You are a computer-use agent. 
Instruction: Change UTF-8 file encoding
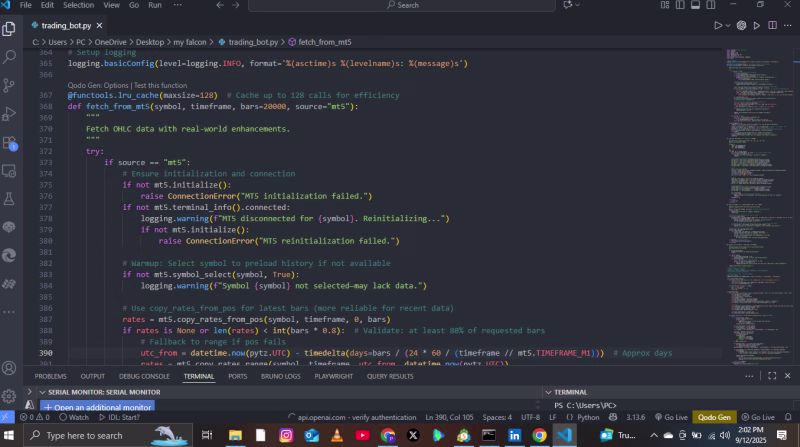(531, 417)
